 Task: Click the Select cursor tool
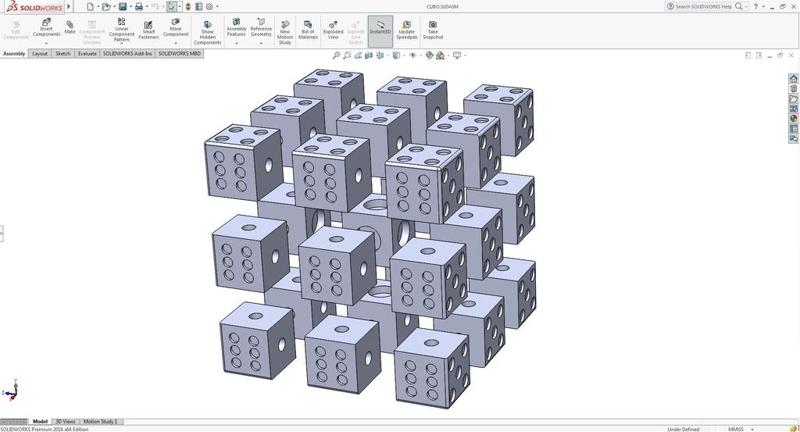[171, 7]
